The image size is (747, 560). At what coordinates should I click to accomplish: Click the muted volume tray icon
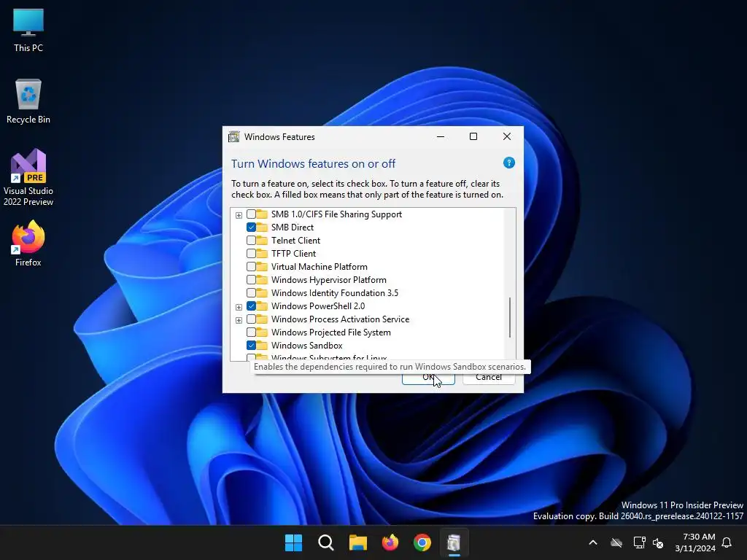[658, 542]
